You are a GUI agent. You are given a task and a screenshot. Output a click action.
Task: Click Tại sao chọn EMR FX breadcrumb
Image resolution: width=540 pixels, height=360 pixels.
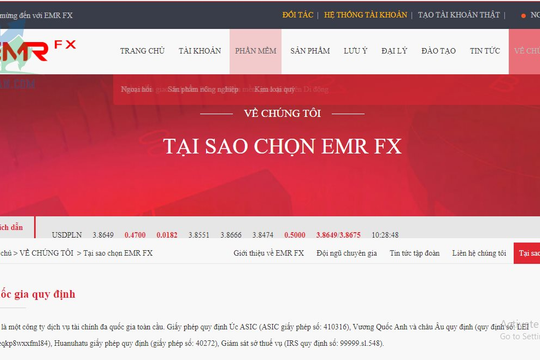tap(118, 253)
